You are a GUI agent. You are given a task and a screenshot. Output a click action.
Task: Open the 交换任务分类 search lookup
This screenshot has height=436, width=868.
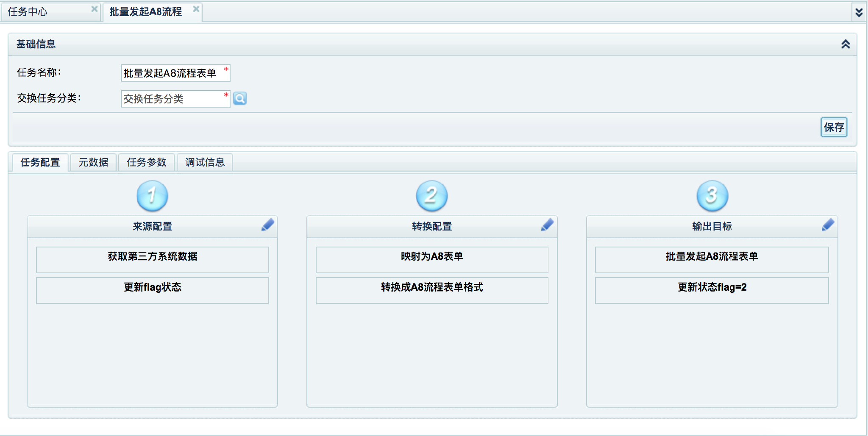[x=240, y=99]
